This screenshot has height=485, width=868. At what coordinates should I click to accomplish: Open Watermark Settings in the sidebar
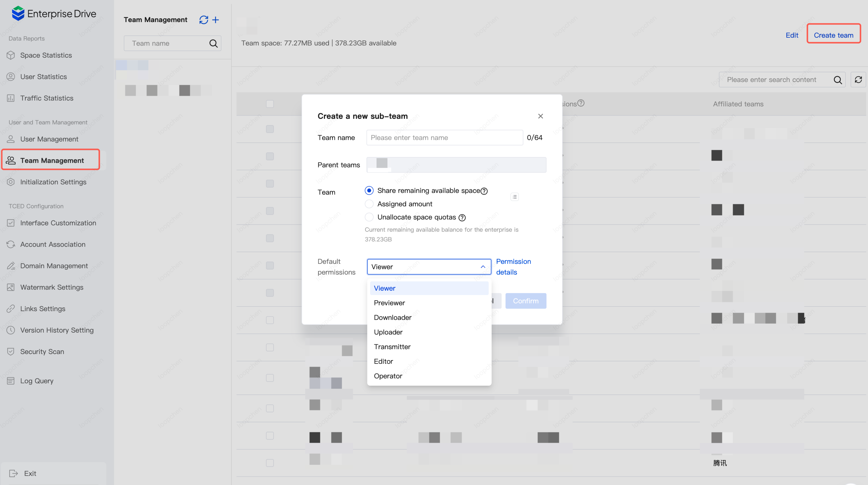pyautogui.click(x=52, y=287)
